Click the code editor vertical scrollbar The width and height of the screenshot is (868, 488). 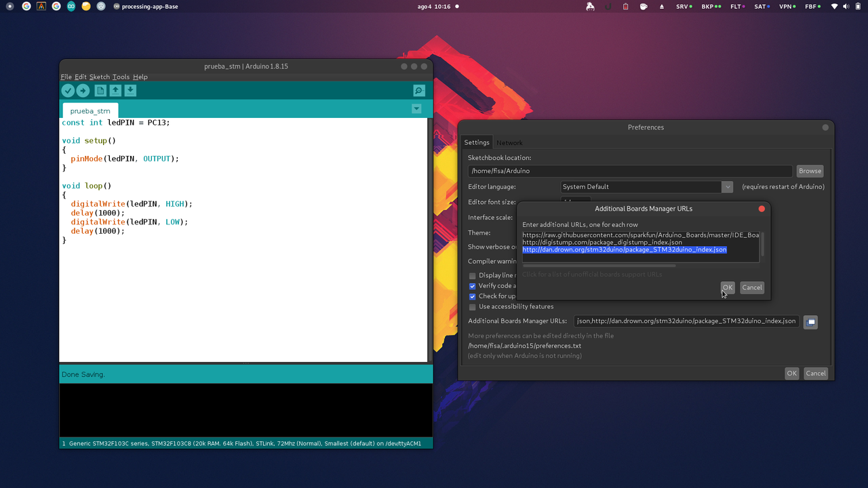(430, 240)
